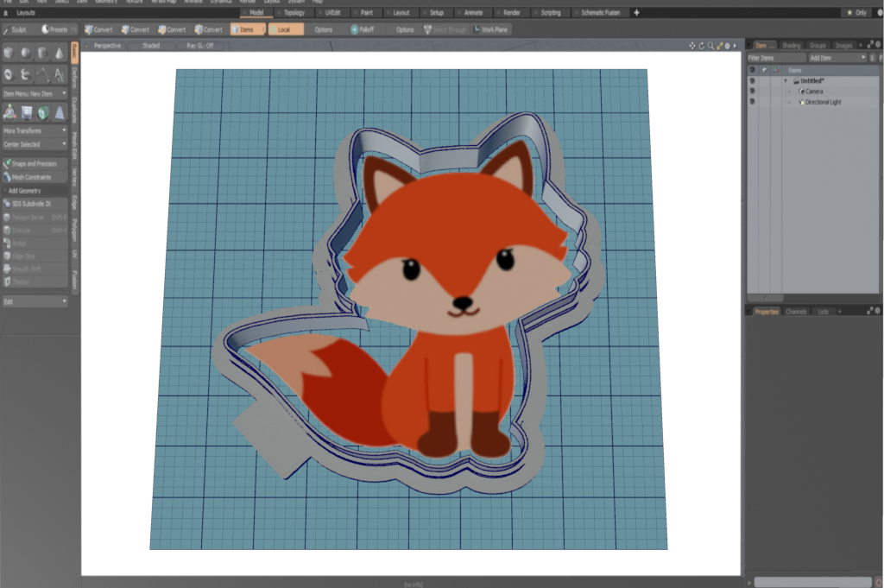Select the Sphere primitive tool
Screen dimensions: 884x588
point(26,53)
